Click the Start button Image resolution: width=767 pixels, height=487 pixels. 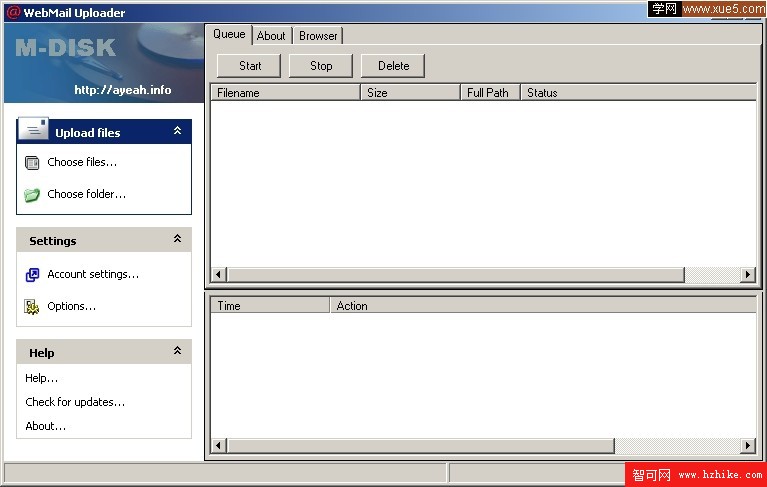click(249, 66)
